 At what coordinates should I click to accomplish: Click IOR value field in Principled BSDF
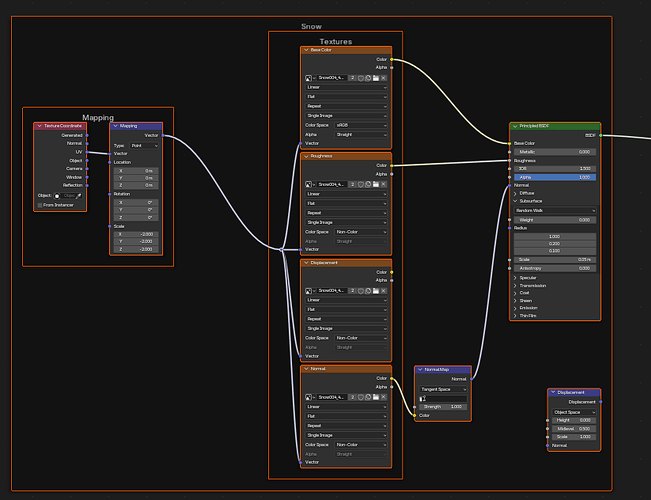tap(555, 169)
